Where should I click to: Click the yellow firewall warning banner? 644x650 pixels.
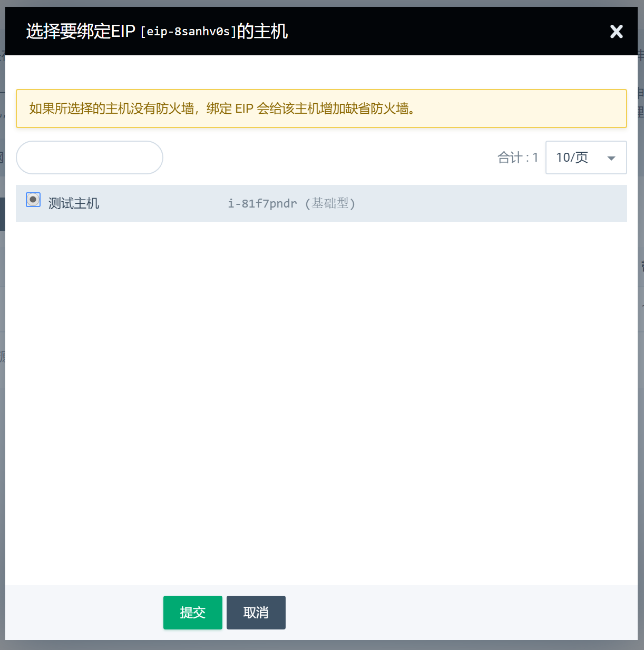[x=321, y=109]
